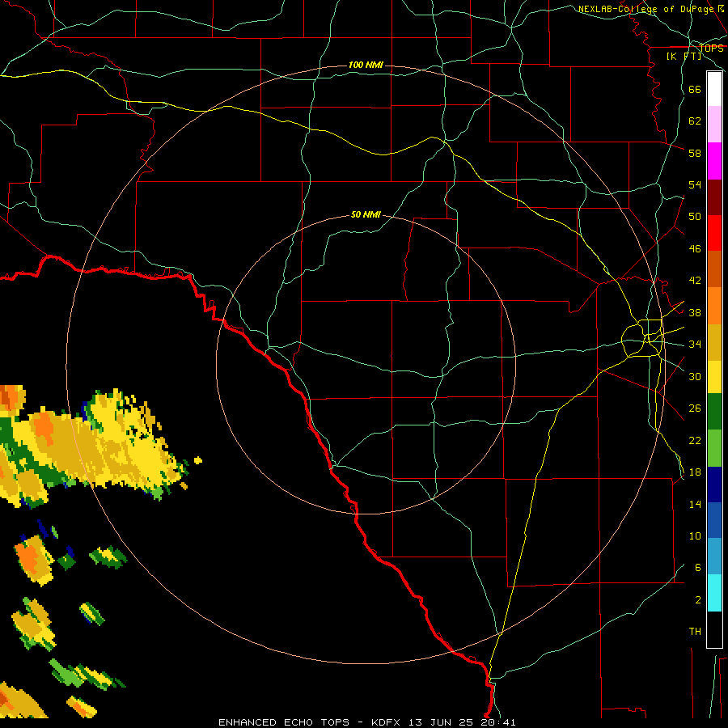Image resolution: width=728 pixels, height=728 pixels.
Task: Click the dark green legend swatch
Action: pos(714,412)
